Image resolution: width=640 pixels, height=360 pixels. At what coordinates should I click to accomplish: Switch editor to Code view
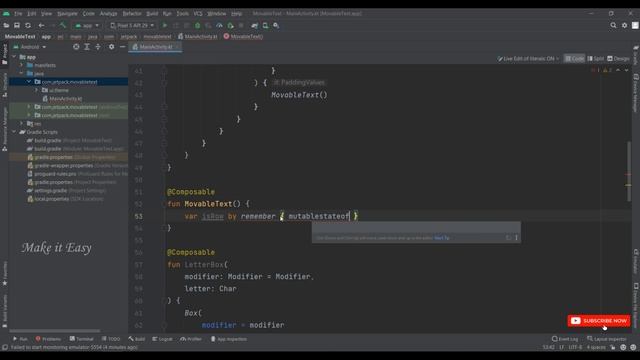pyautogui.click(x=574, y=59)
